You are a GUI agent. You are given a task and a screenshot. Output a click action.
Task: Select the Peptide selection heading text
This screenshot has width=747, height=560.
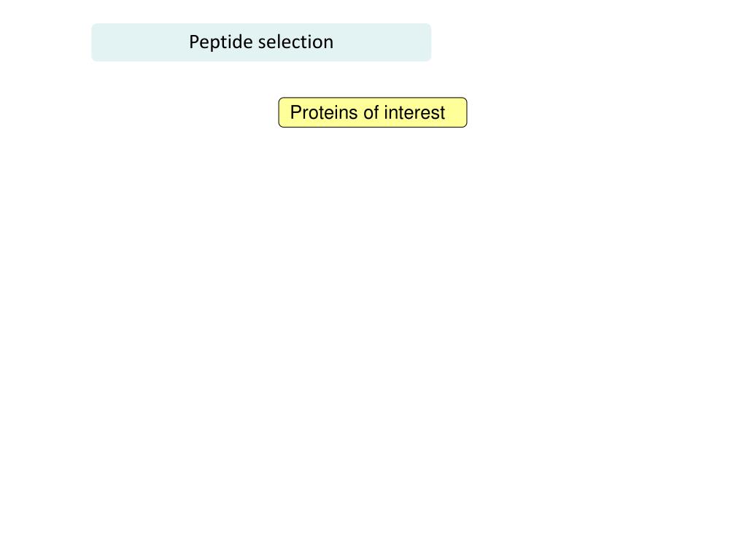click(x=261, y=42)
